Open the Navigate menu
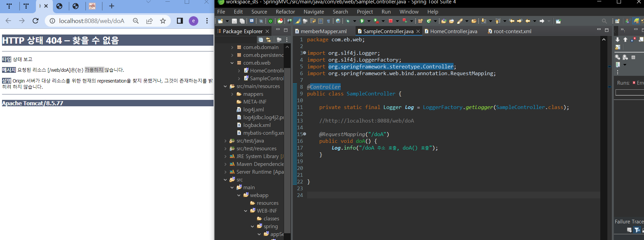Viewport: 644px width, 240px height. point(314,12)
